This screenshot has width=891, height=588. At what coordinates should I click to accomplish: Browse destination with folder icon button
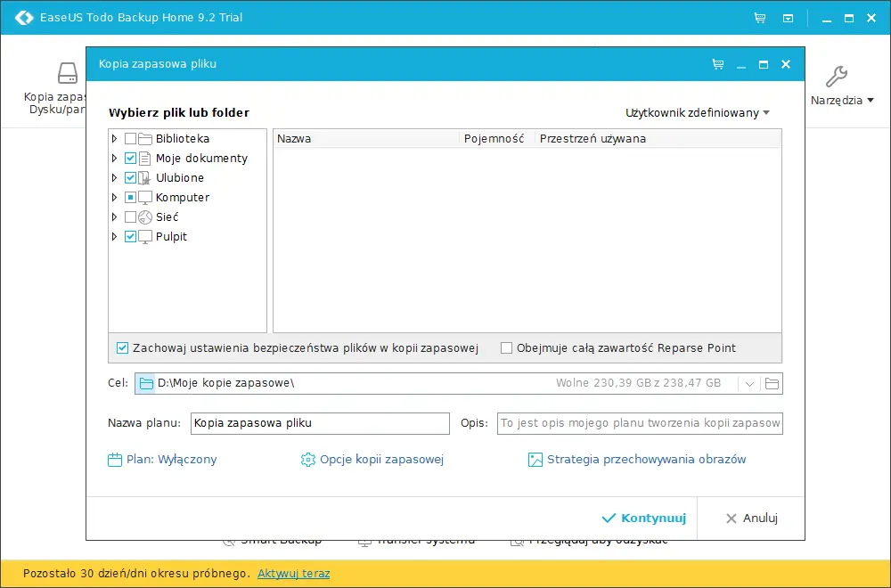point(772,383)
